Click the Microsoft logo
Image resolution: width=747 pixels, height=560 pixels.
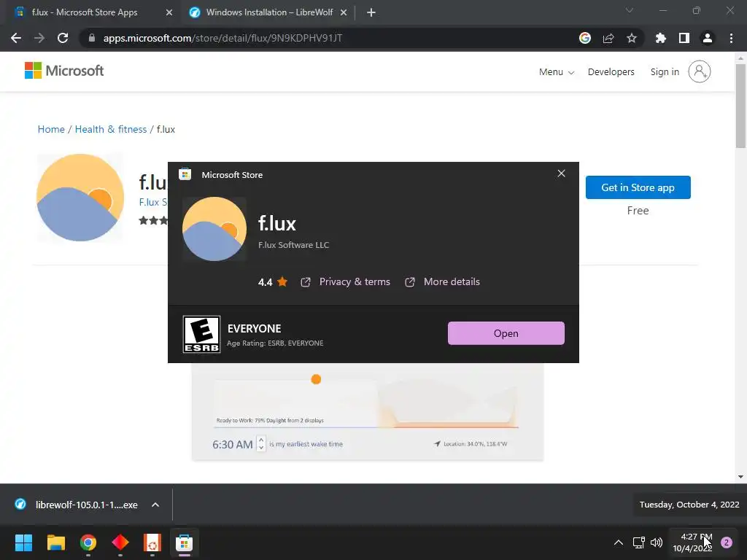point(64,71)
